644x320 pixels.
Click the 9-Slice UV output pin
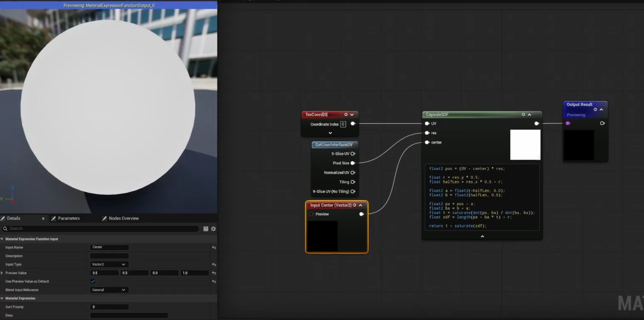point(353,154)
